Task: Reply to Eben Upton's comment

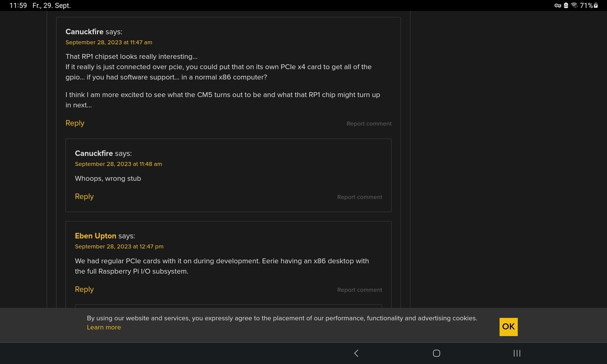Action: click(84, 289)
